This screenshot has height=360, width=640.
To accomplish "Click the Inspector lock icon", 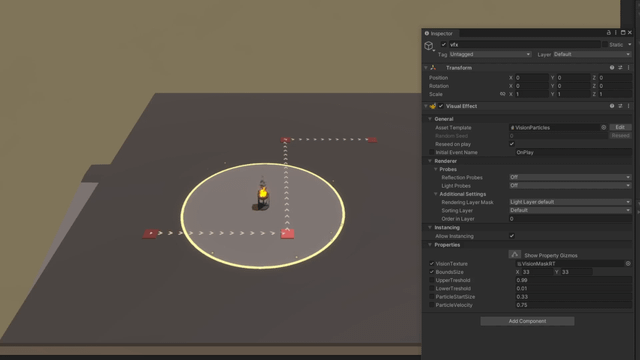I will [609, 33].
